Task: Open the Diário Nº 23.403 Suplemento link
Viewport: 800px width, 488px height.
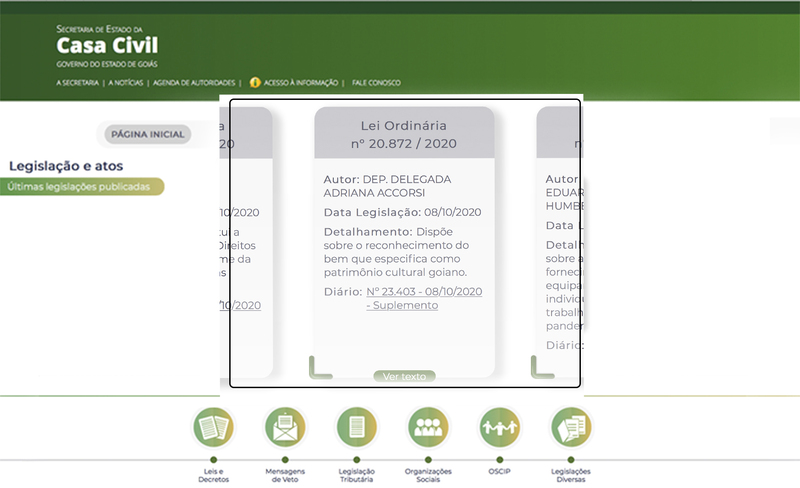Action: (x=423, y=298)
